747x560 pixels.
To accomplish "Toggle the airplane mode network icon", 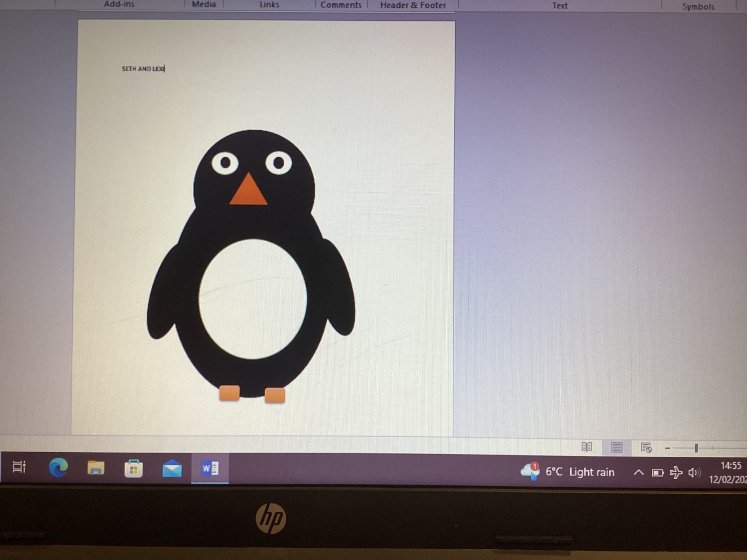I will [676, 473].
